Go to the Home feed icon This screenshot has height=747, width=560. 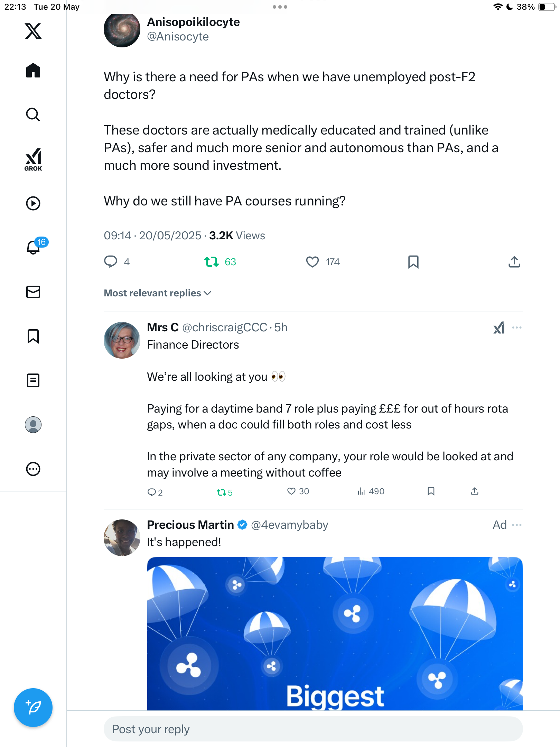[x=33, y=71]
